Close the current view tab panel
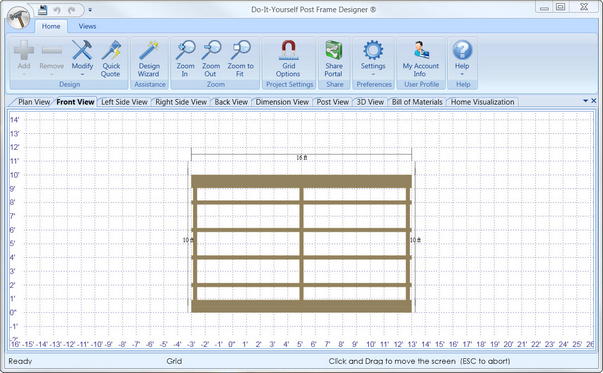The image size is (603, 373). [x=594, y=101]
